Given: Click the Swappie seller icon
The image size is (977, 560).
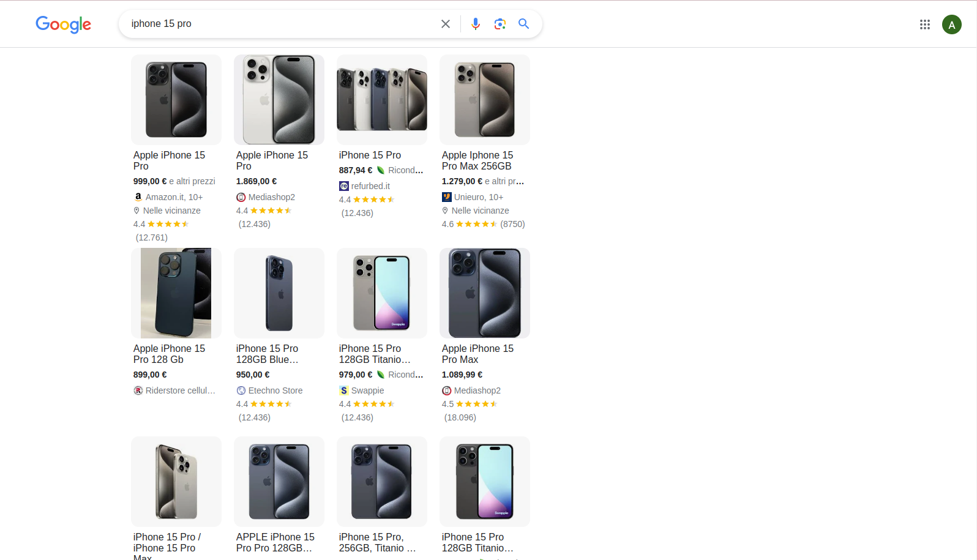Looking at the screenshot, I should (x=344, y=390).
